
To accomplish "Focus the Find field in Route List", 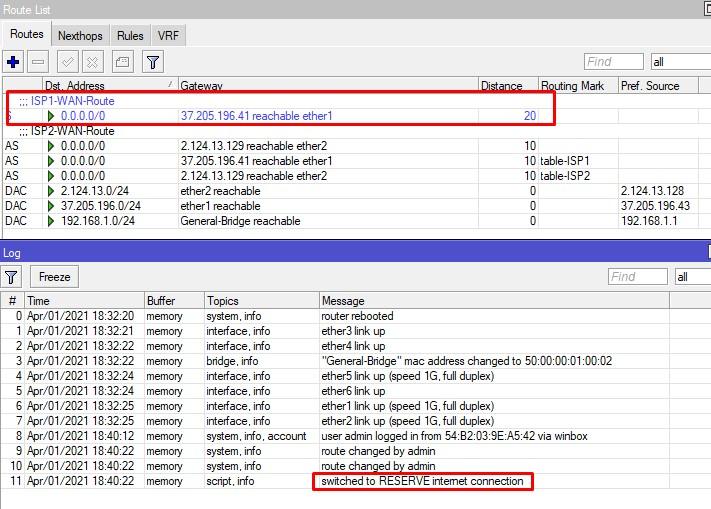I will [614, 62].
